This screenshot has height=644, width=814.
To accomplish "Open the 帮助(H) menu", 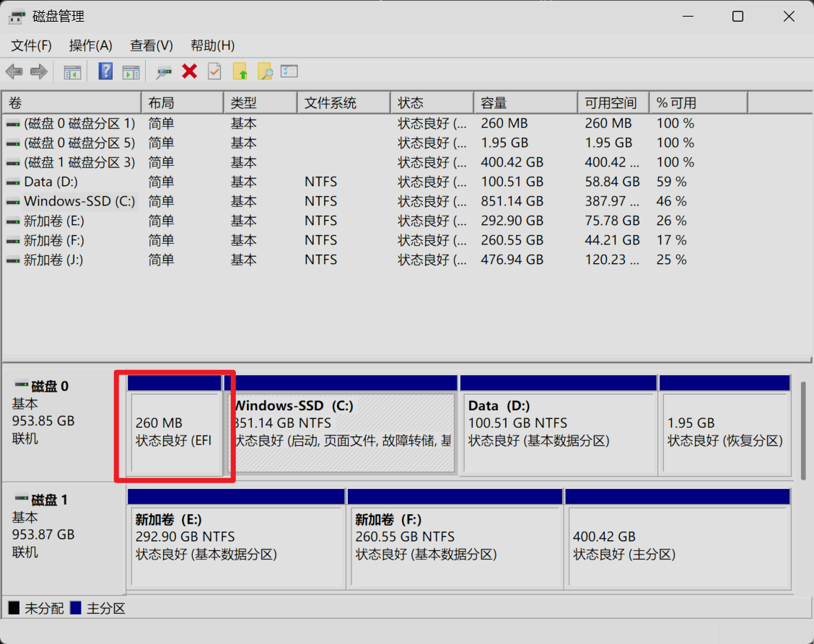I will pyautogui.click(x=212, y=45).
